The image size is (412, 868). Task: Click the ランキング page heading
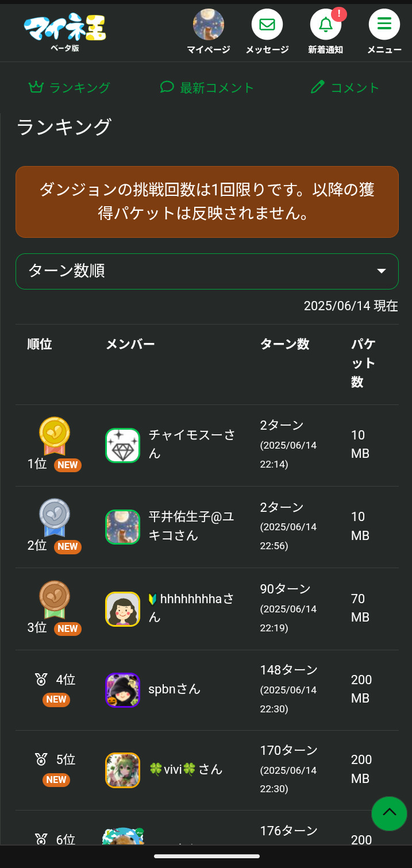tap(64, 127)
